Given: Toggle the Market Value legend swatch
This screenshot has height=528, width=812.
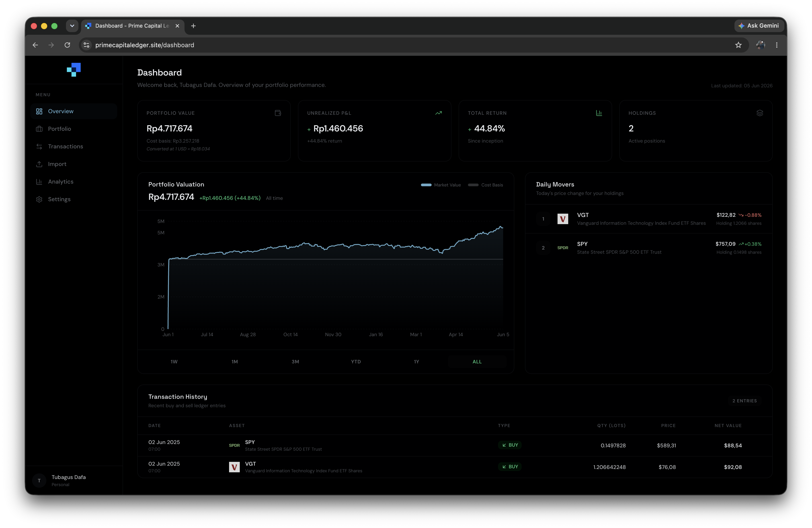Looking at the screenshot, I should [426, 185].
